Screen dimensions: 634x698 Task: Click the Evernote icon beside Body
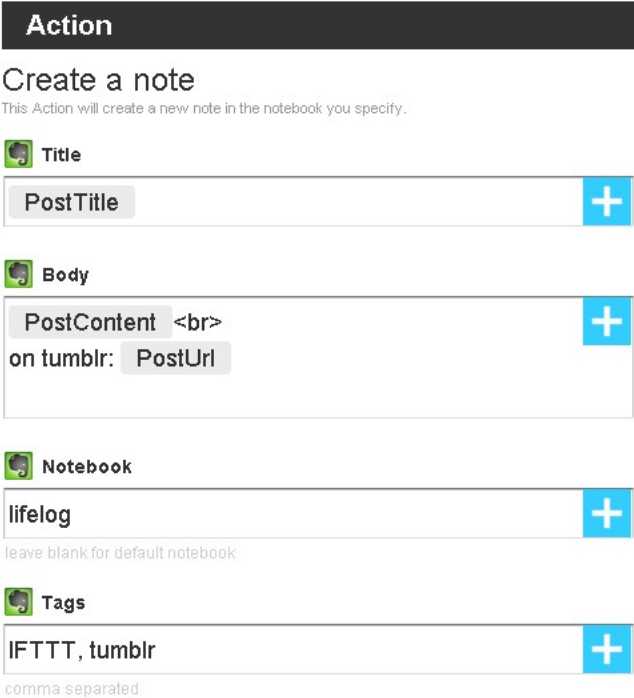tap(17, 275)
